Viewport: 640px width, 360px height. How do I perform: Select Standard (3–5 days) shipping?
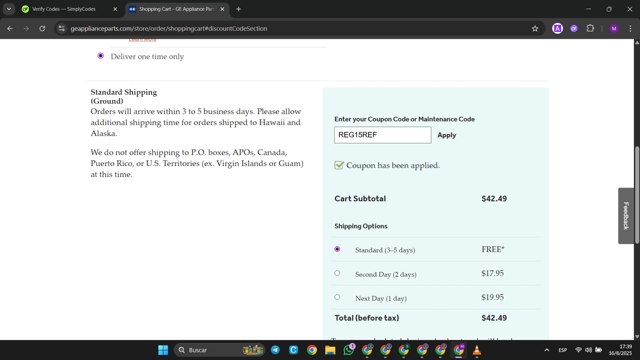[337, 249]
